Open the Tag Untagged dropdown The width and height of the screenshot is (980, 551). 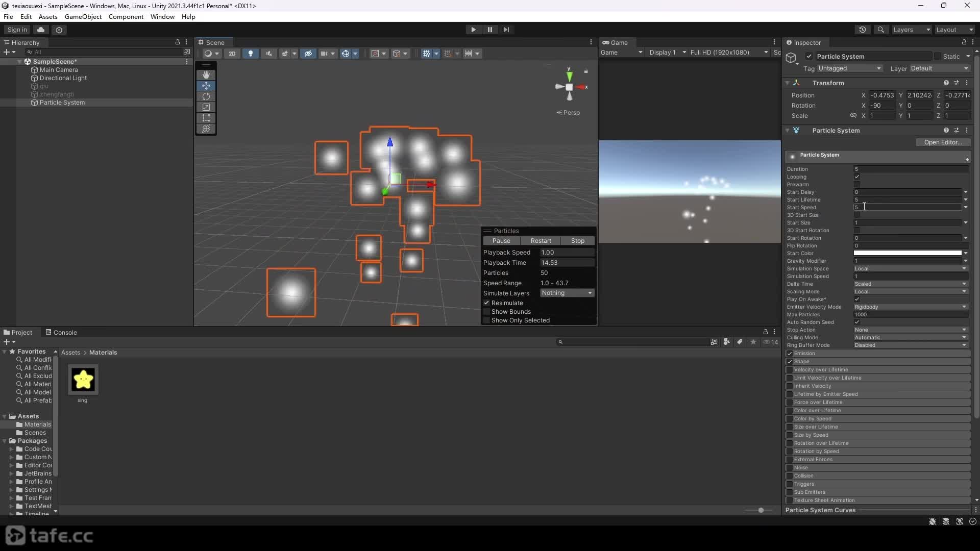point(849,68)
